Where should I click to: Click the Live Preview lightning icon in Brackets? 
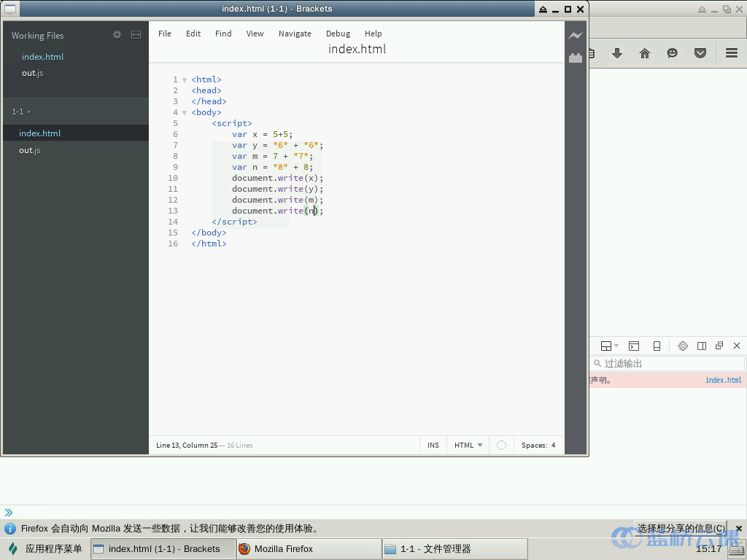click(576, 36)
